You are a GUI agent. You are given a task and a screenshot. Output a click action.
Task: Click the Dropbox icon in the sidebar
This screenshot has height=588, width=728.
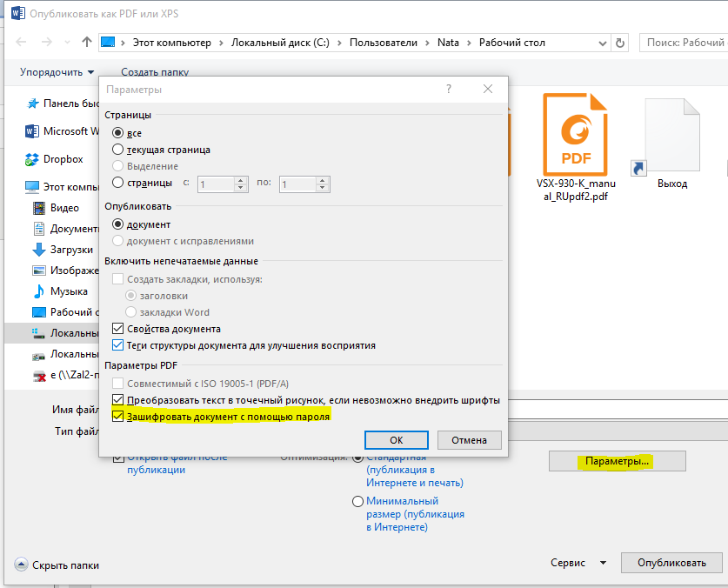pos(33,159)
